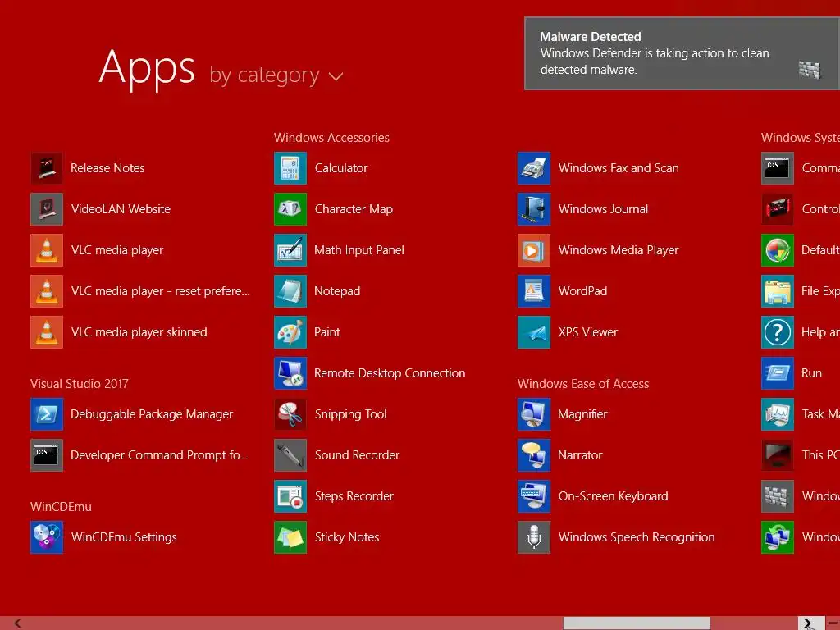840x630 pixels.
Task: Open Remote Desktop Connection icon
Action: [x=290, y=373]
